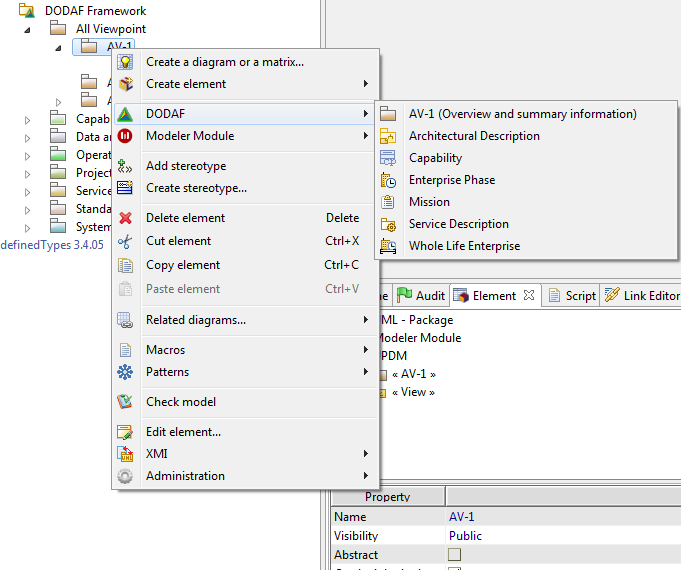
Task: Open the Patterns submenu arrow
Action: pyautogui.click(x=366, y=372)
